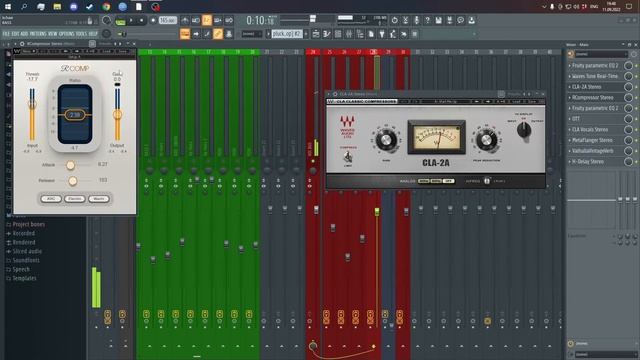
Task: Toggle typing keyboard to piano icon
Action: 185,34
